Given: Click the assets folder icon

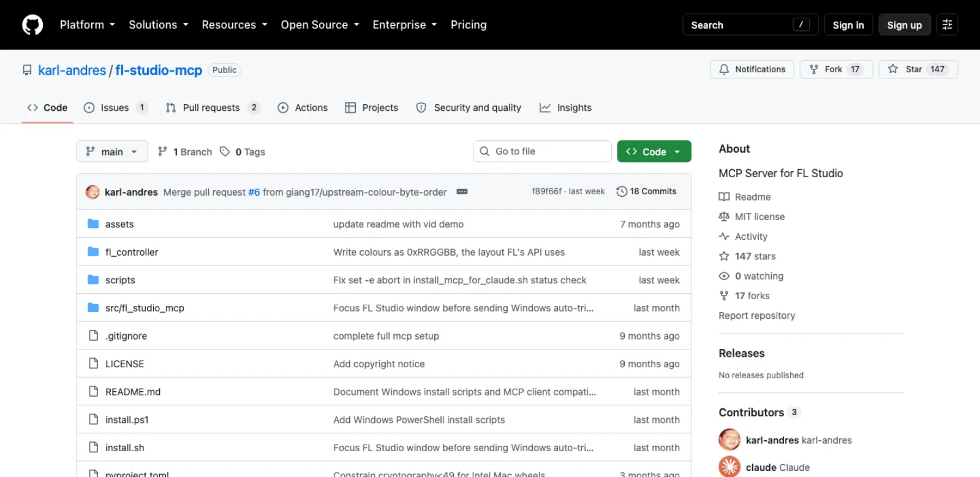Looking at the screenshot, I should click(x=93, y=224).
